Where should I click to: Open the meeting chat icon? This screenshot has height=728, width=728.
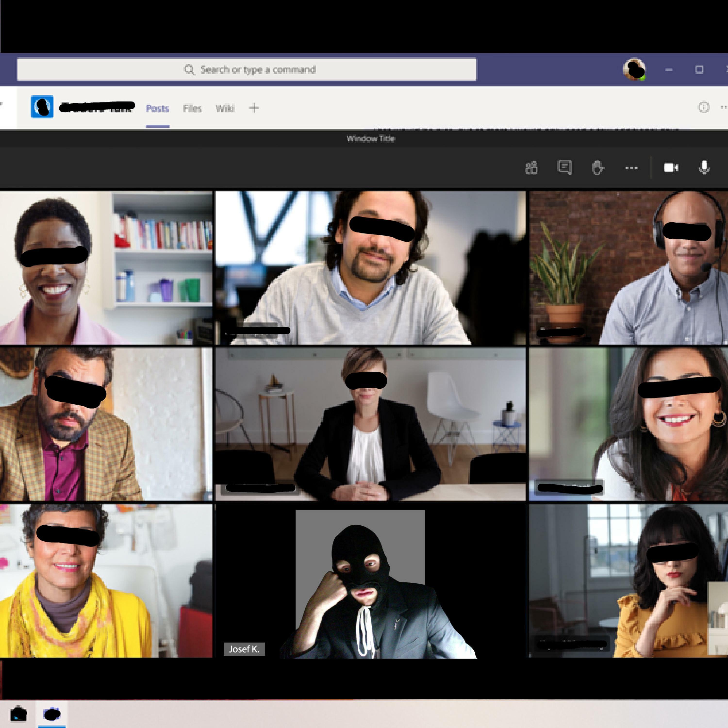tap(564, 167)
